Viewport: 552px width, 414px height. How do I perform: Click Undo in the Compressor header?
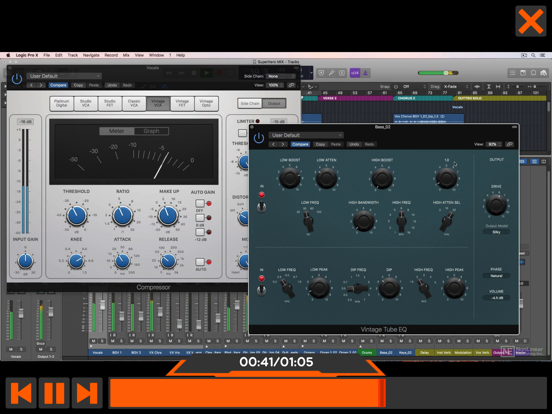click(x=112, y=85)
